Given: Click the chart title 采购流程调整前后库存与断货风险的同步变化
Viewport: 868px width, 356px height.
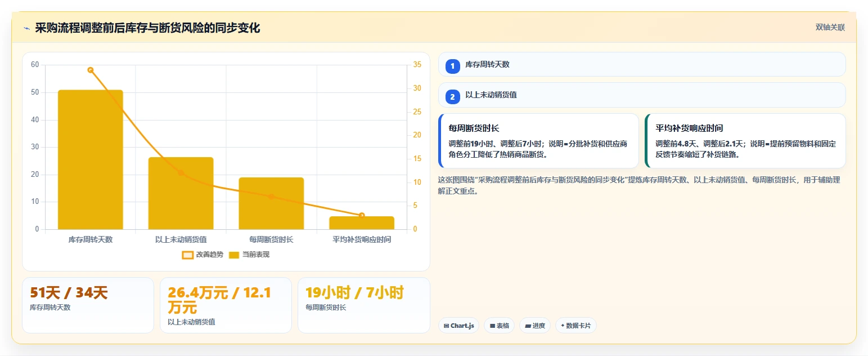Looking at the screenshot, I should pos(147,28).
